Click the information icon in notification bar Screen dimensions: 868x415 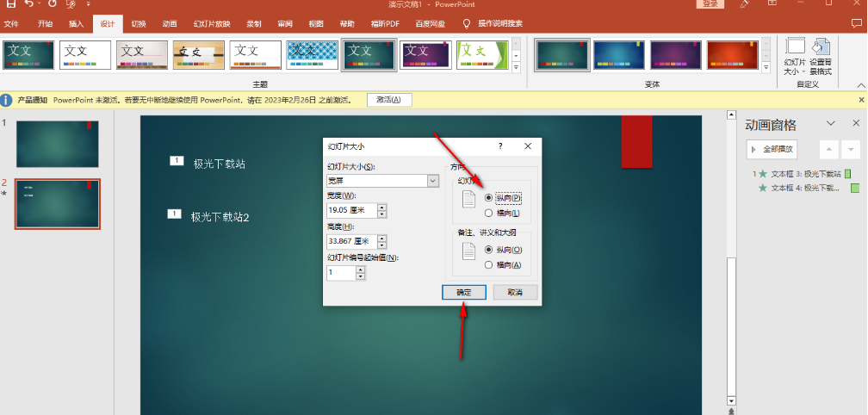pyautogui.click(x=6, y=100)
